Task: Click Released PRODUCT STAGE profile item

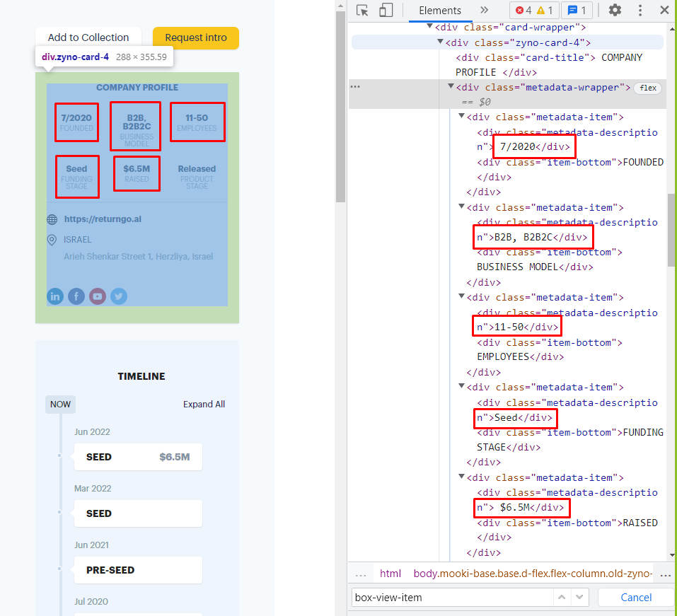Action: tap(197, 177)
